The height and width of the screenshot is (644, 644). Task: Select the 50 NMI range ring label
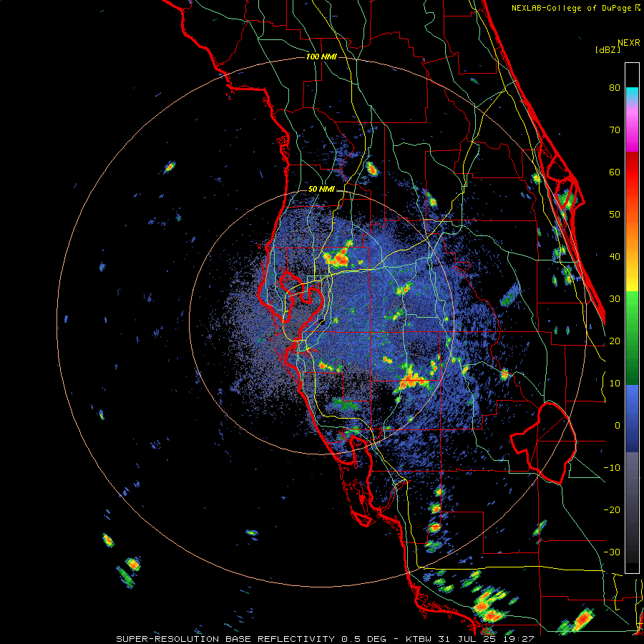321,190
